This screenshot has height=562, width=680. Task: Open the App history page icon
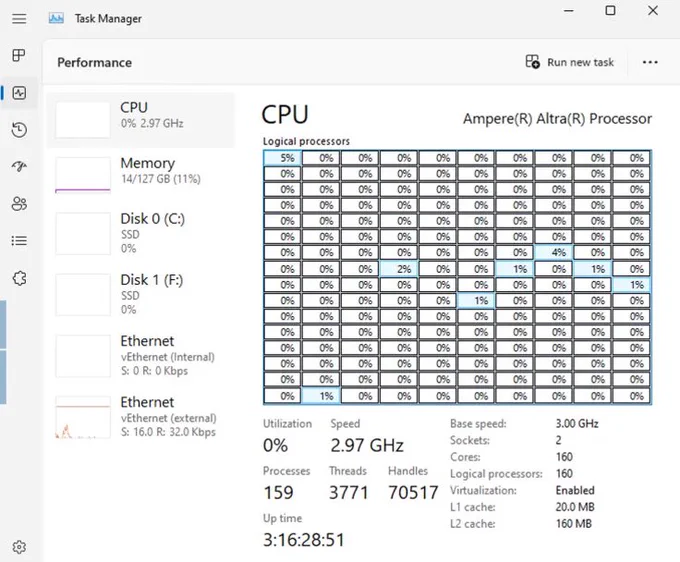point(19,130)
